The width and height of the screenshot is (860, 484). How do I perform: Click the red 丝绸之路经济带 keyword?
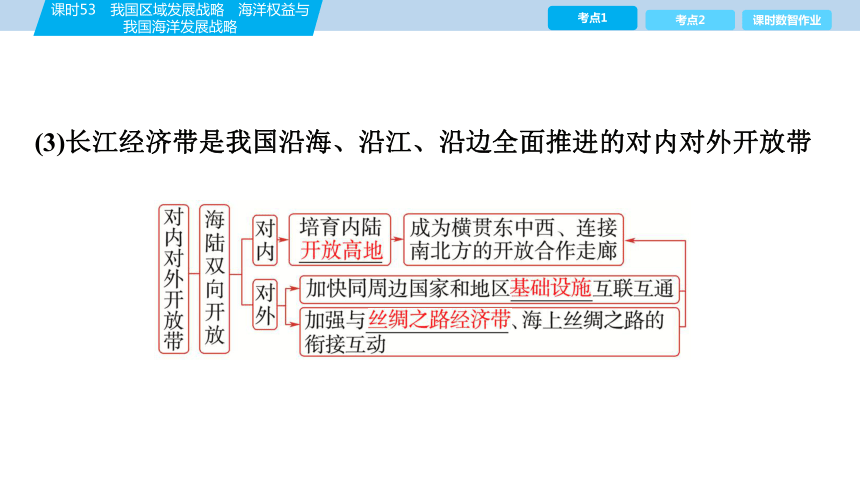439,320
